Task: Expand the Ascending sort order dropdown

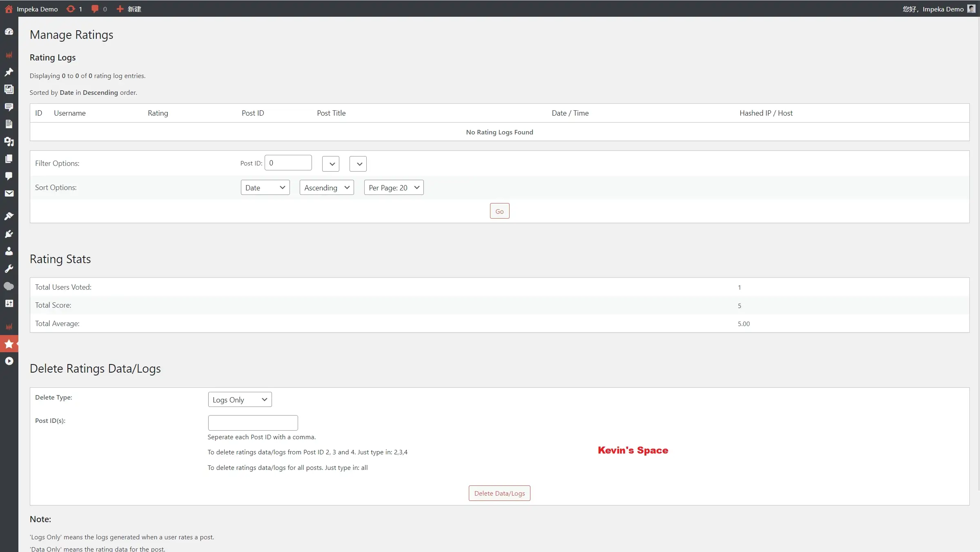Action: click(326, 188)
